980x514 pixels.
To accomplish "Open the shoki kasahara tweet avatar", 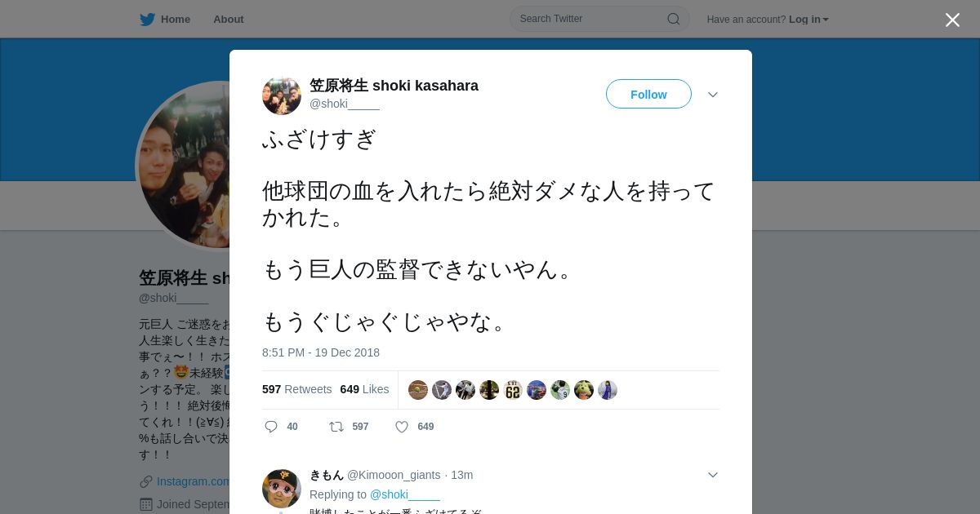I will pyautogui.click(x=282, y=95).
